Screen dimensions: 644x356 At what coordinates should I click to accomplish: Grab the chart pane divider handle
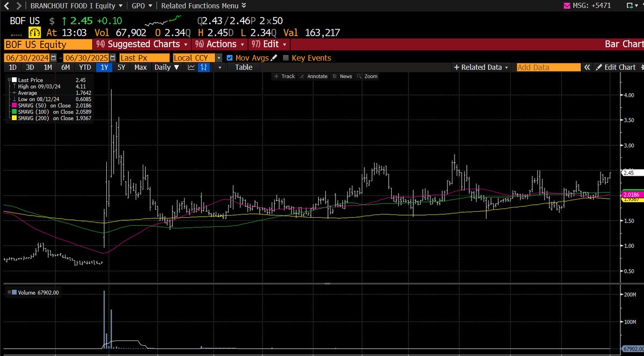point(328,284)
